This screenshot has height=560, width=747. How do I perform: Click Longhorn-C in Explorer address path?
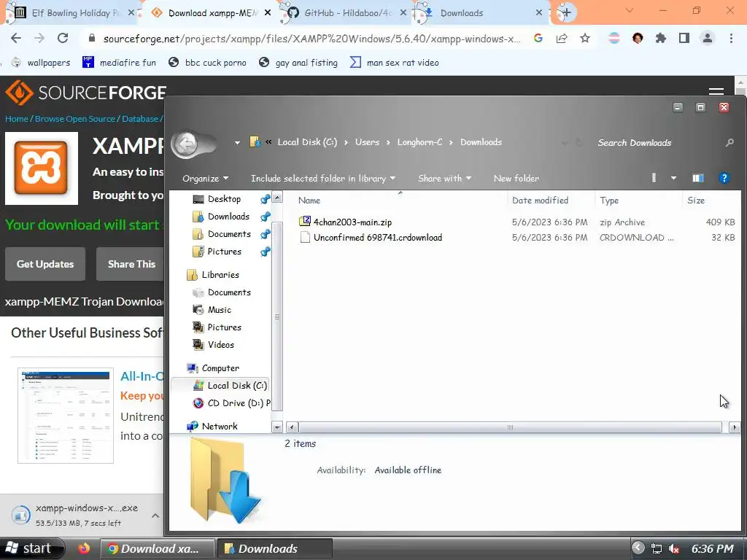point(419,142)
